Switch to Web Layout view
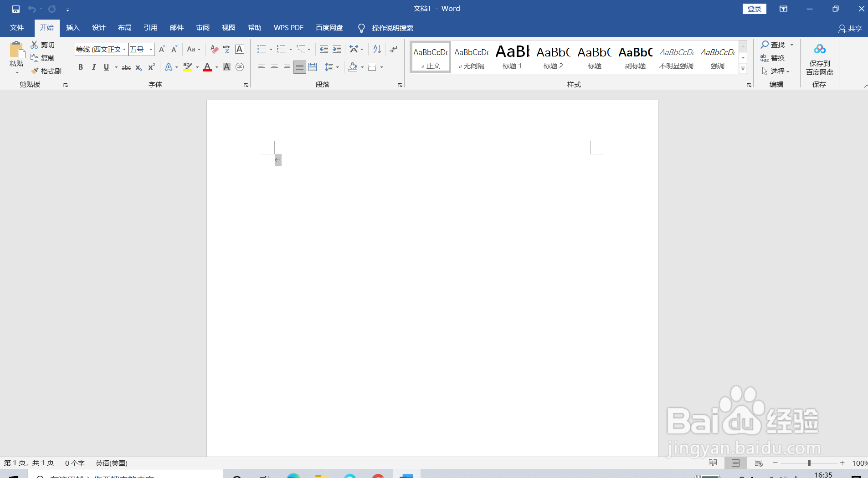Viewport: 868px width, 478px height. [x=759, y=463]
